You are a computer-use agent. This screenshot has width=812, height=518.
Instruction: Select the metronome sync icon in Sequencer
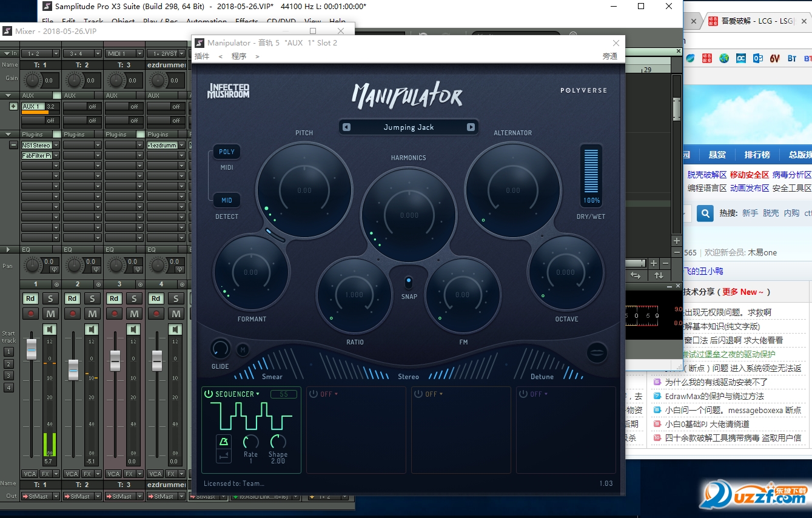coord(224,442)
